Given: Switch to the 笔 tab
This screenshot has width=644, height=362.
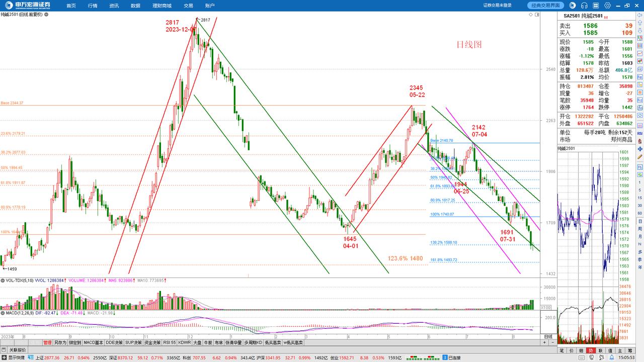Looking at the screenshot, I should (562, 350).
